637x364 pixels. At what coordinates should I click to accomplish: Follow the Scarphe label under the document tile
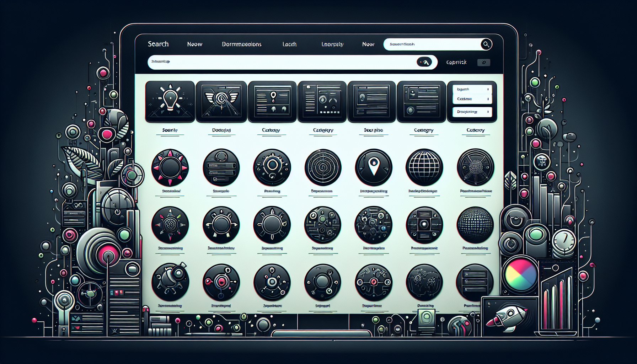tap(373, 130)
